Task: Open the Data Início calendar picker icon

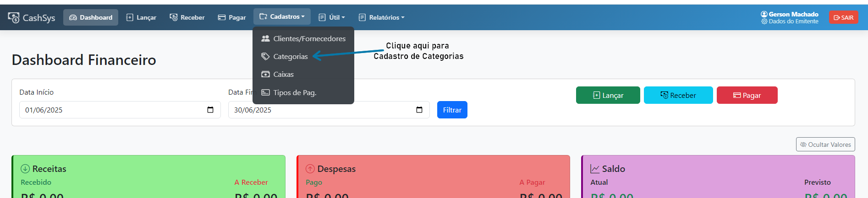Action: pyautogui.click(x=210, y=110)
